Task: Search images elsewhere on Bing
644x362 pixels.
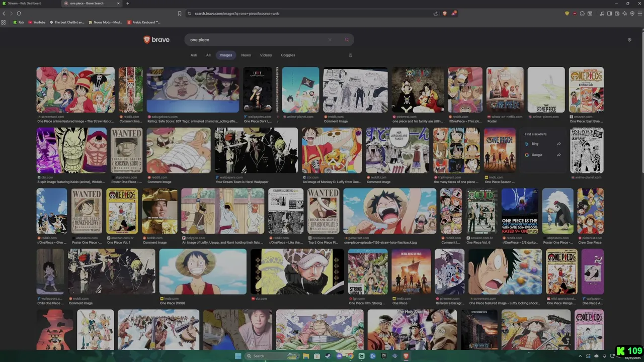Action: coord(543,144)
